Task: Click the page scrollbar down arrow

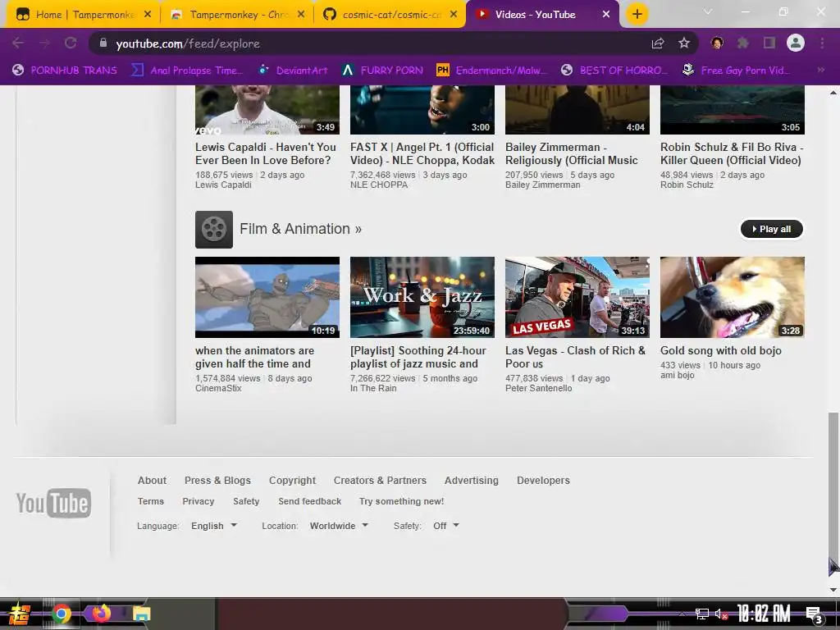Action: click(x=833, y=590)
